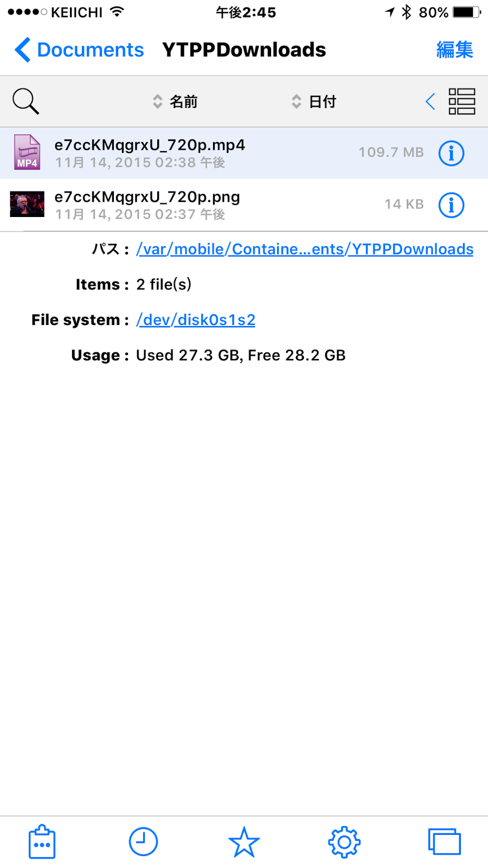The width and height of the screenshot is (488, 868).
Task: Show info for e7ccKMqgrxU_720p.png
Action: (x=451, y=205)
